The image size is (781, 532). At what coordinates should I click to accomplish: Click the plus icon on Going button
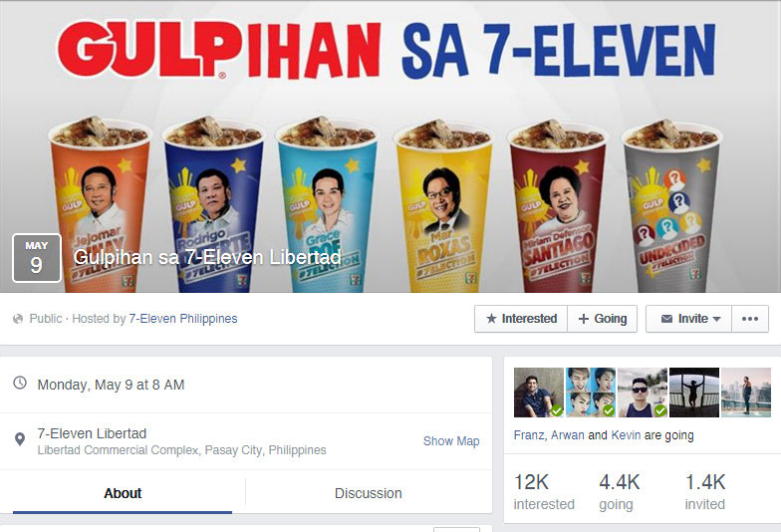pyautogui.click(x=584, y=319)
